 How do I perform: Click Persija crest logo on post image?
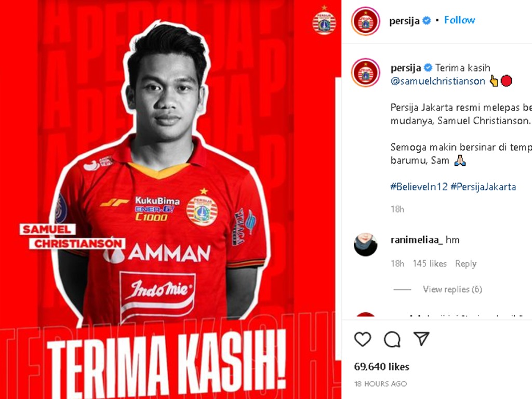coord(324,21)
